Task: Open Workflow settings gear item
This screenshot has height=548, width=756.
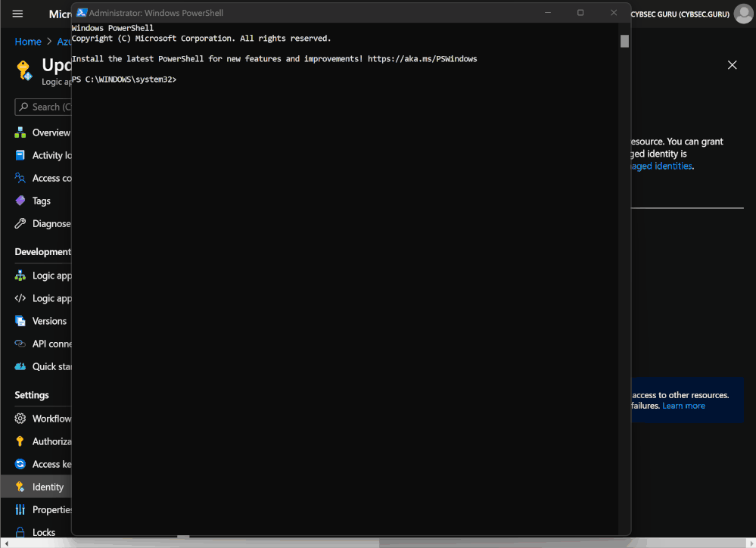Action: [42, 419]
